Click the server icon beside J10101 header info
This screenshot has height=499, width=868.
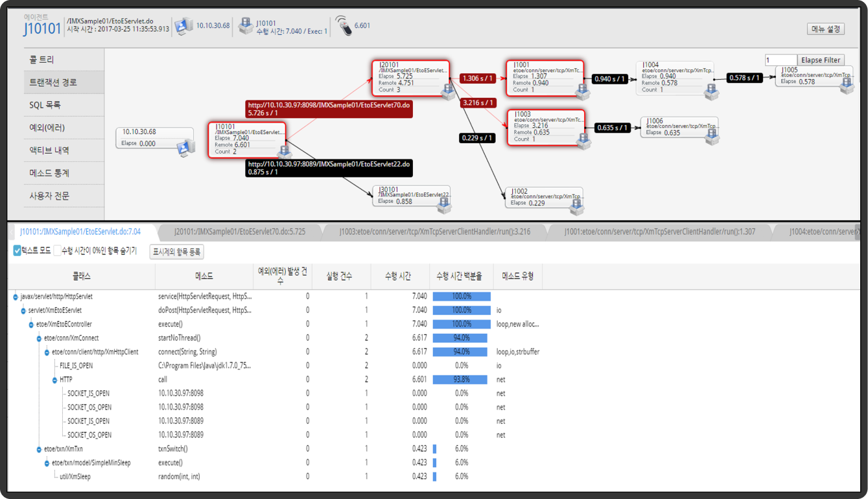click(x=245, y=26)
